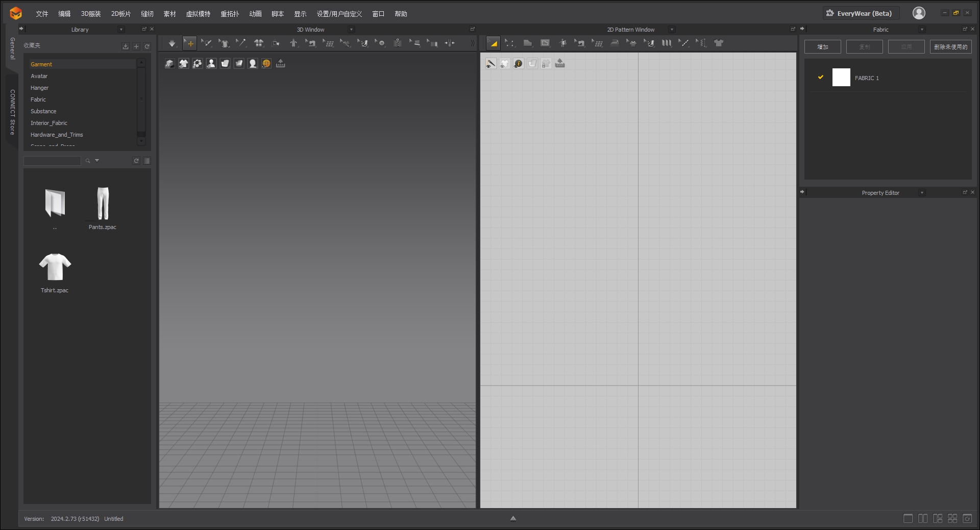This screenshot has width=980, height=530.
Task: Open the 3D Window panel dropdown
Action: [351, 30]
